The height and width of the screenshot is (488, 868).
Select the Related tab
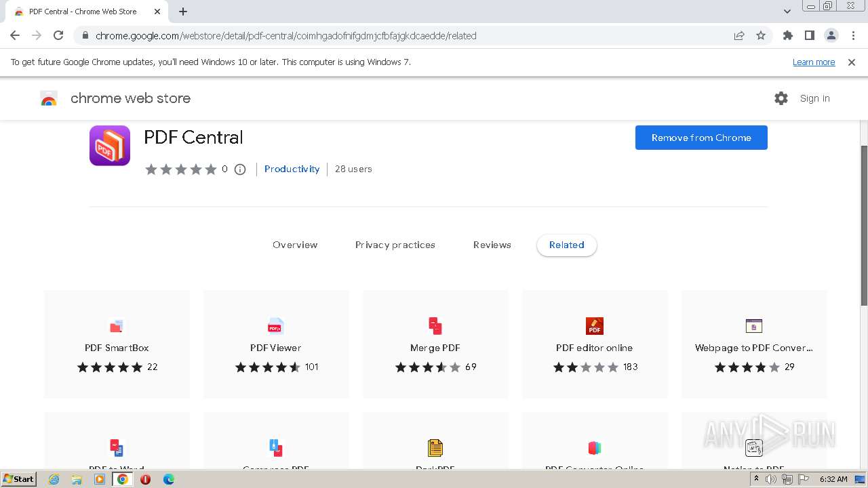(567, 245)
